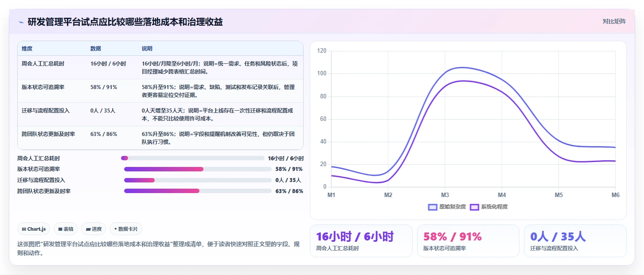Screen dimensions: 644x275
Task: Click the 版本状态可追溯率 progress bar
Action: pos(198,169)
